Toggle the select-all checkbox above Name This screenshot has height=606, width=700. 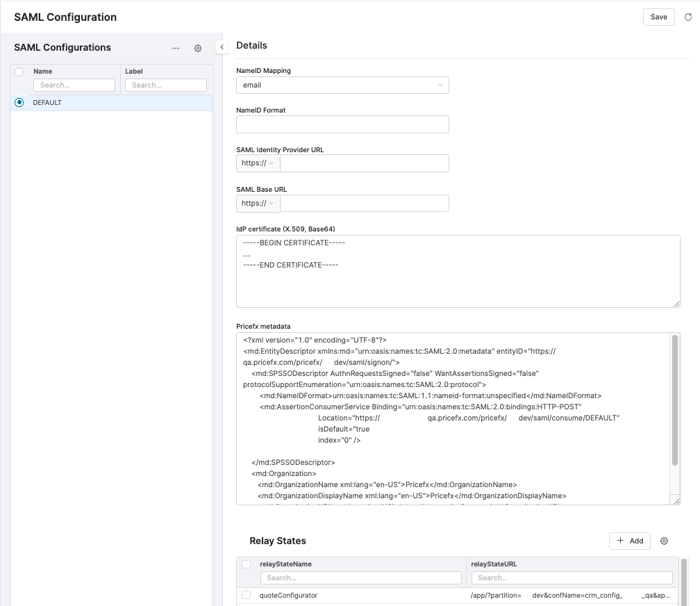coord(19,71)
